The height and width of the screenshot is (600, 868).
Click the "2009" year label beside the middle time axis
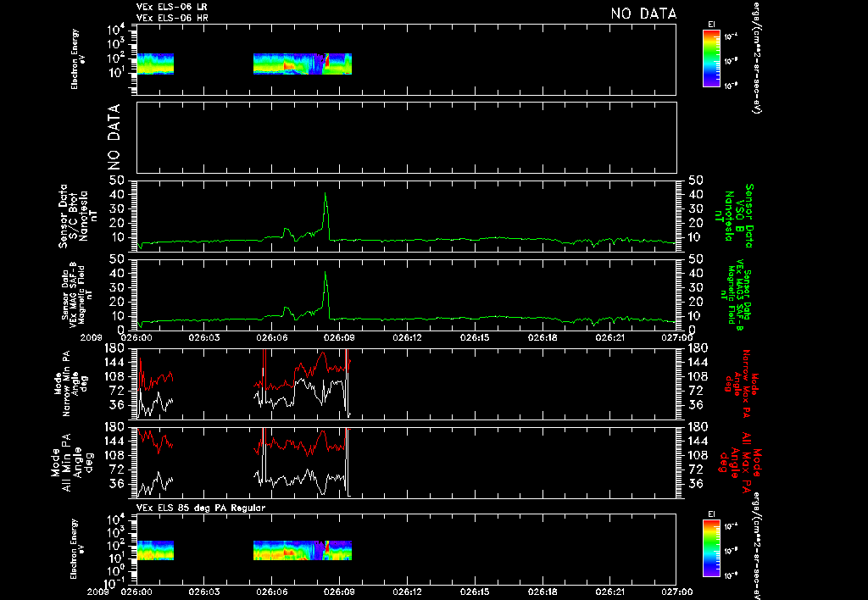[x=92, y=337]
